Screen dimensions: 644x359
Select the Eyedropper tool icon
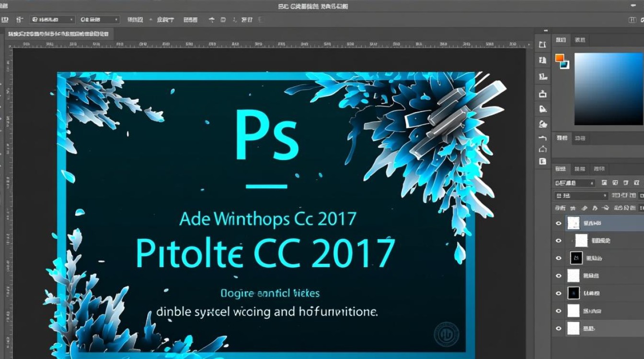543,109
